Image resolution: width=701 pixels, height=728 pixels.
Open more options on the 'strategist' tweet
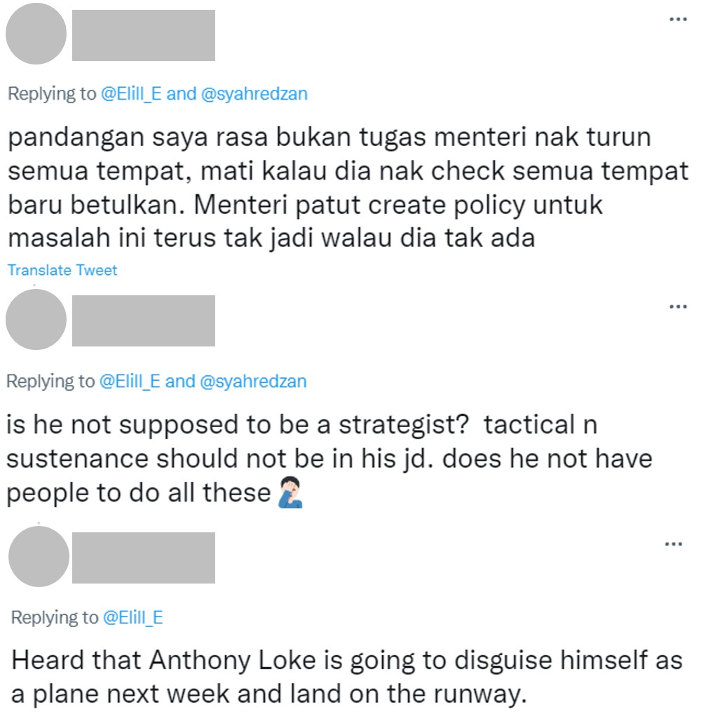678,306
